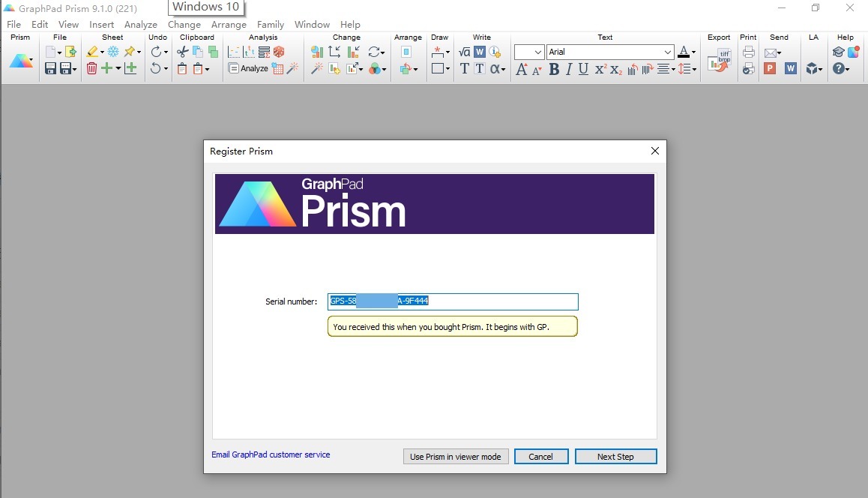
Task: Click the graduation cap Help icon
Action: pos(838,52)
